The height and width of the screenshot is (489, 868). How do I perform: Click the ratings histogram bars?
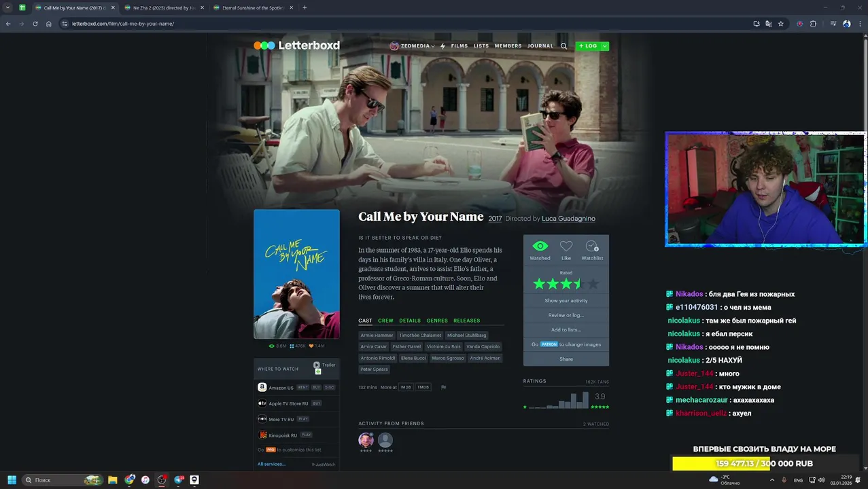559,400
